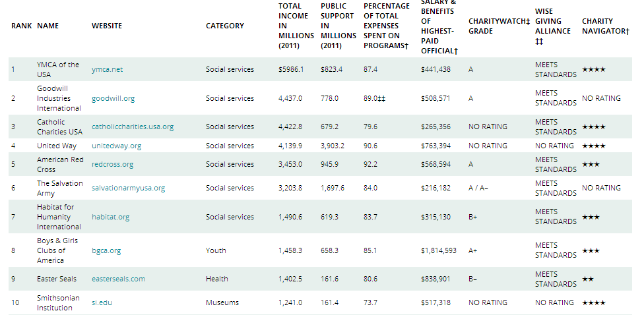Follow the redcross.org link
The height and width of the screenshot is (315, 644).
point(112,164)
